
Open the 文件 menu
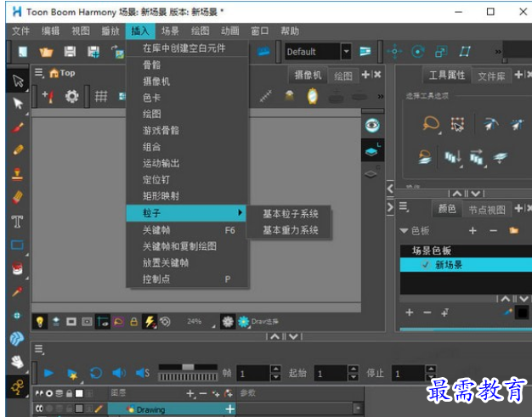pyautogui.click(x=20, y=31)
